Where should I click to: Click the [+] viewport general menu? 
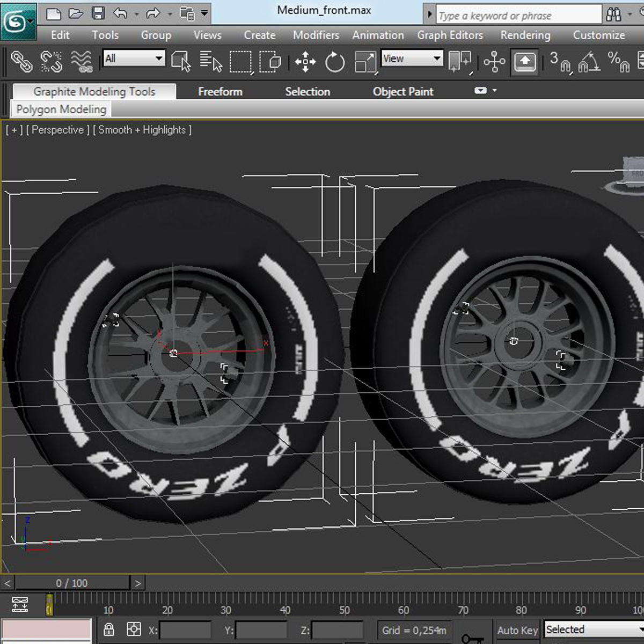pyautogui.click(x=14, y=130)
